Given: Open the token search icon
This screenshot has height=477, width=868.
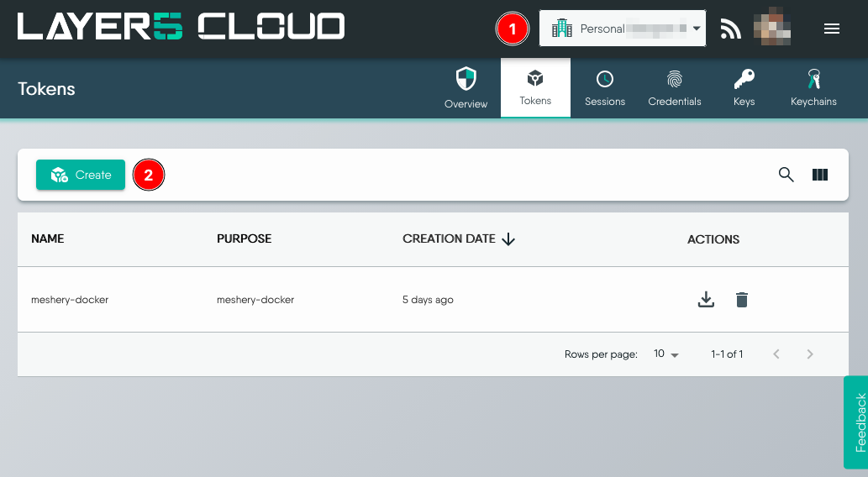Looking at the screenshot, I should 786,175.
